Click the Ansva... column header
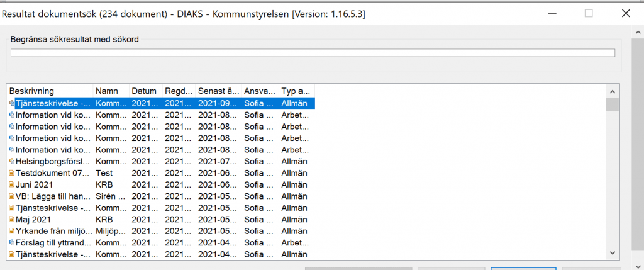Image resolution: width=644 pixels, height=270 pixels. (x=260, y=91)
